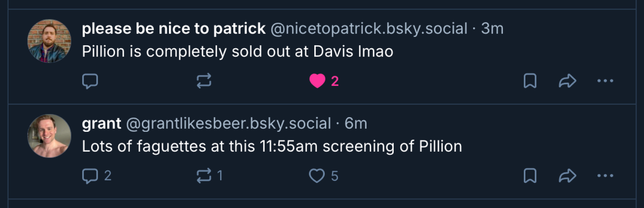Screen dimensions: 644x208
Task: Like grant's post with 5 likes
Action: click(x=317, y=176)
